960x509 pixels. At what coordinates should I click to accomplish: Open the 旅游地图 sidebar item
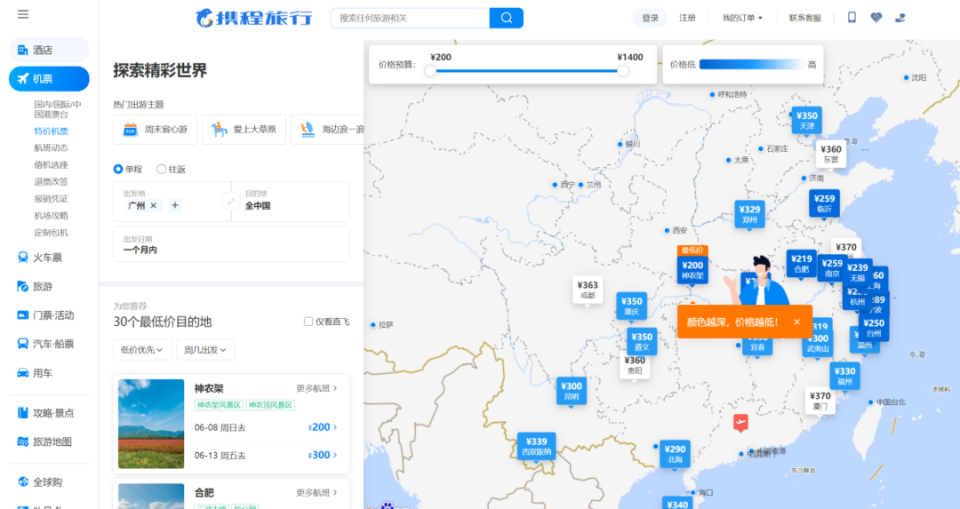49,442
